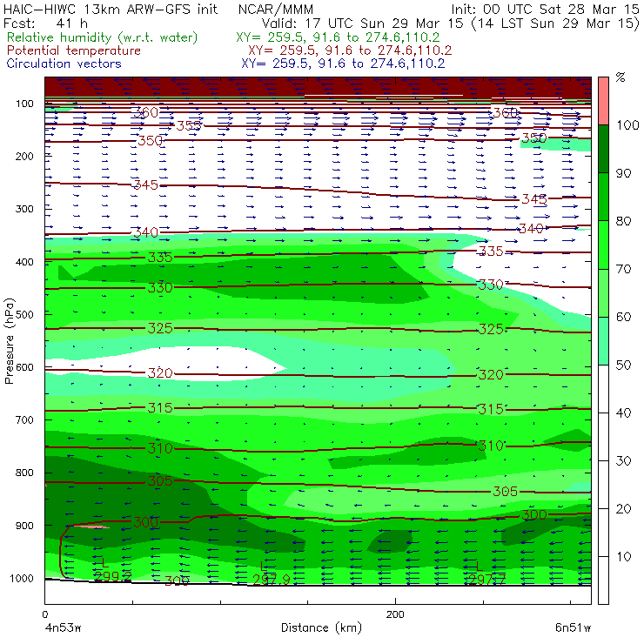The height and width of the screenshot is (644, 644).
Task: Click the 80–90% green color bar segment
Action: pos(603,197)
